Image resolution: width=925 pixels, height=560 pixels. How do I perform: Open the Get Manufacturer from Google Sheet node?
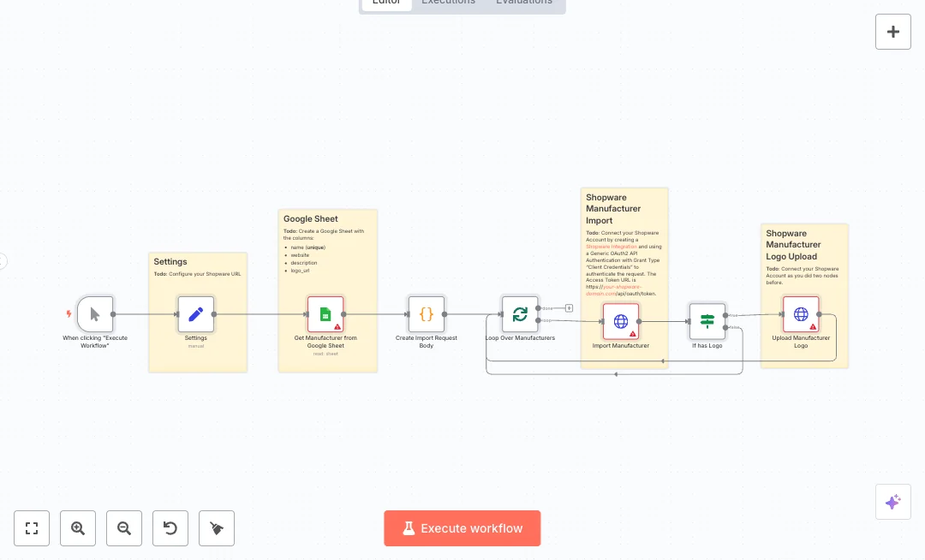point(325,314)
